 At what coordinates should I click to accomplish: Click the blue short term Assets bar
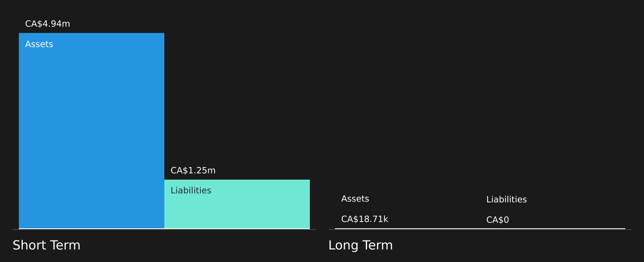tap(91, 131)
